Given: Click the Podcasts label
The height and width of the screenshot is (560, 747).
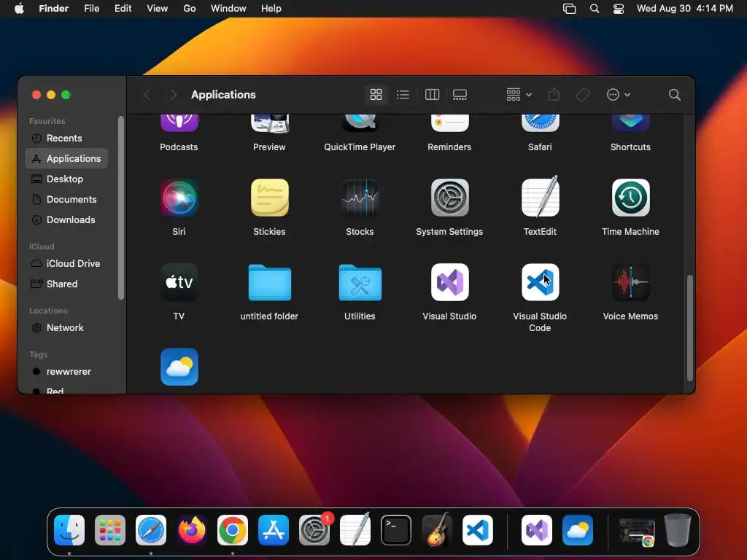Looking at the screenshot, I should coord(179,147).
